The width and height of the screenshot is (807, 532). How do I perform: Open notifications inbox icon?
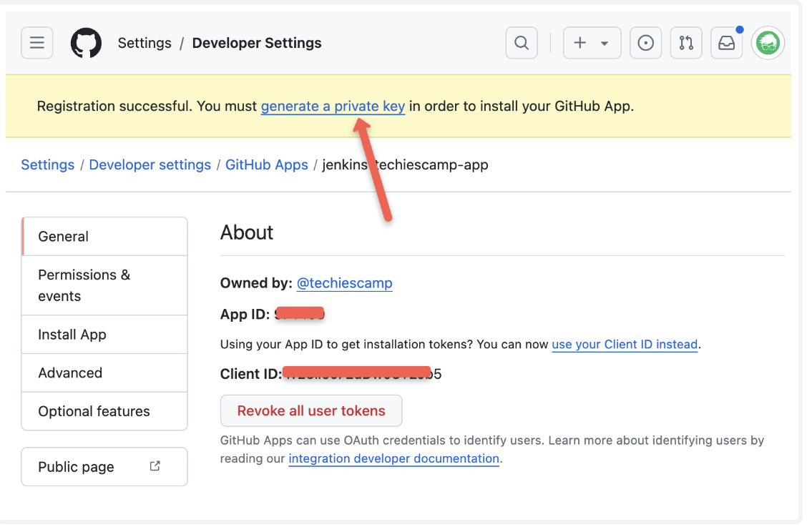coord(726,43)
